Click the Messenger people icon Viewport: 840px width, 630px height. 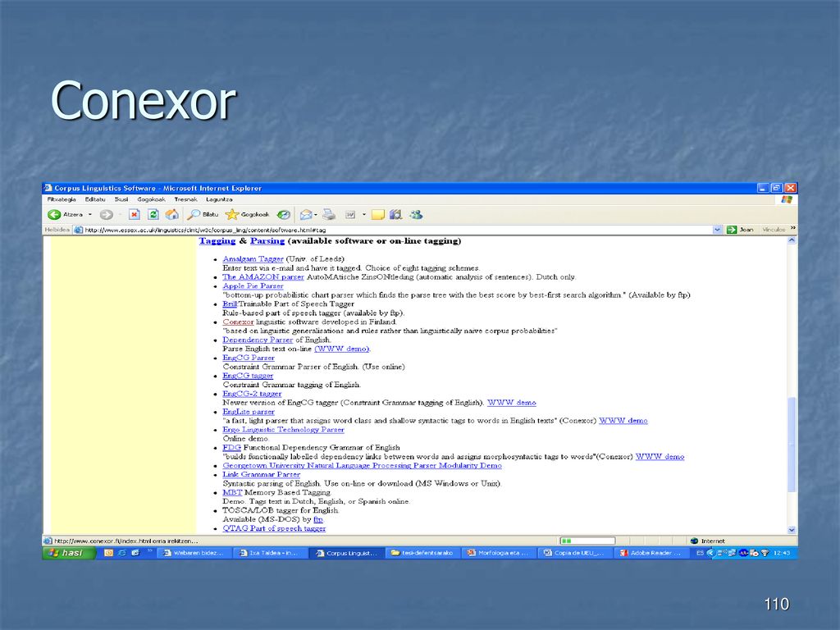pyautogui.click(x=416, y=215)
